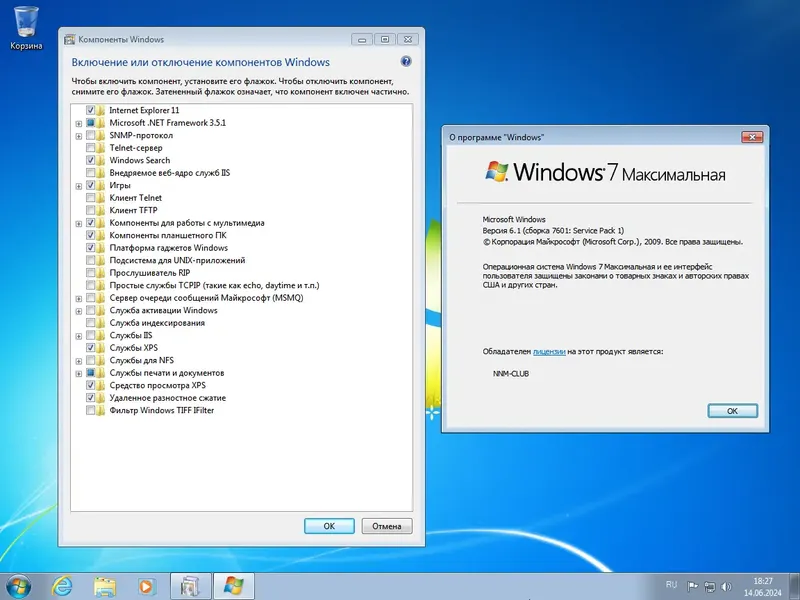Click the Start button
800x600 pixels.
[18, 585]
